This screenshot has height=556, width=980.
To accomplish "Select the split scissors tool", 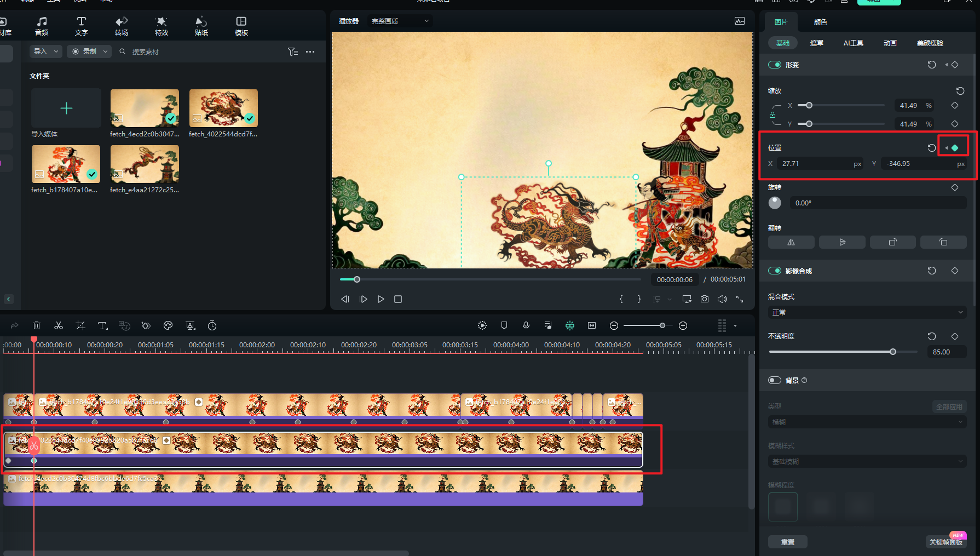I will [59, 326].
